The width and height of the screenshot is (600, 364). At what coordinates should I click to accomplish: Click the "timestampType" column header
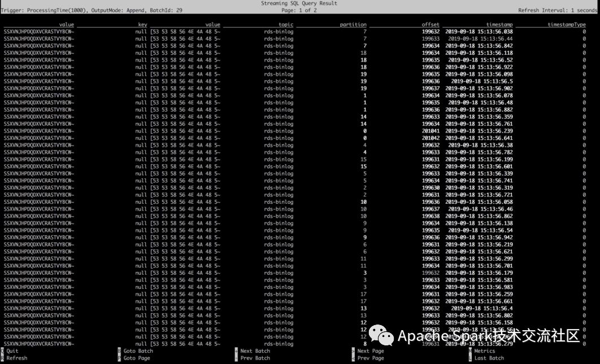pyautogui.click(x=567, y=24)
